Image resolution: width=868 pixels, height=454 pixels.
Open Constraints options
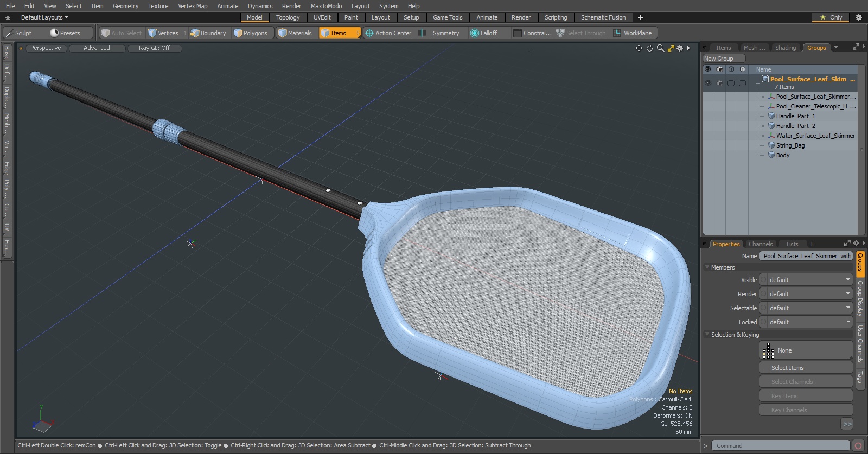(x=533, y=33)
